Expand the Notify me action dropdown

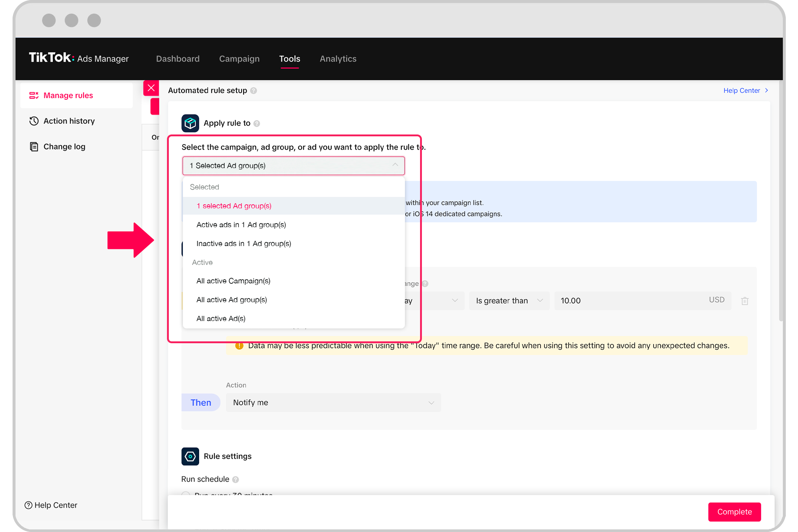333,403
